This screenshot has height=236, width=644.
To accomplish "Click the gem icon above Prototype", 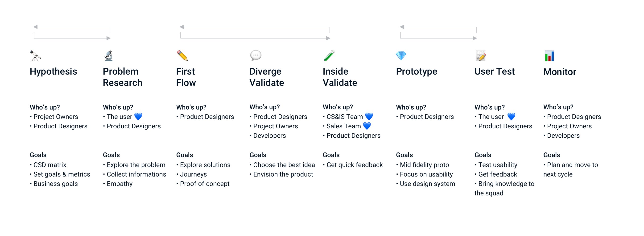I will coord(401,55).
